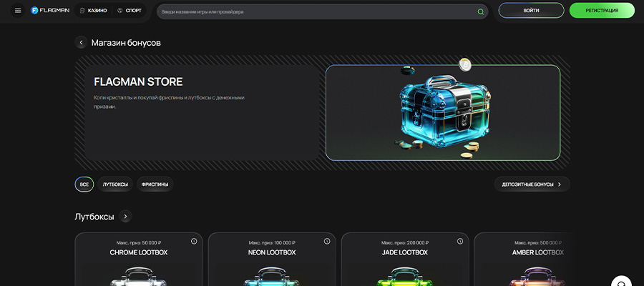Select the ВСЕ filter

point(84,184)
